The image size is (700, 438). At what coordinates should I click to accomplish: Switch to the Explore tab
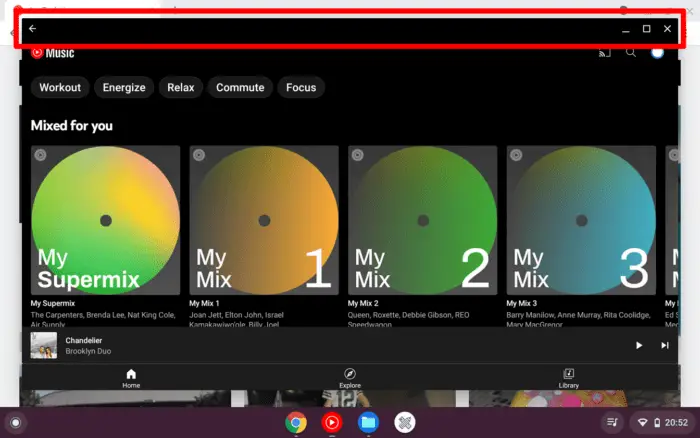click(x=350, y=378)
